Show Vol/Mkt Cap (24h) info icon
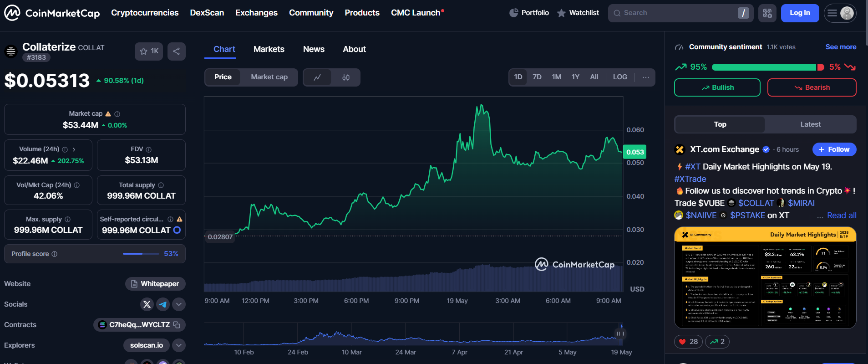The image size is (868, 364). click(x=77, y=185)
